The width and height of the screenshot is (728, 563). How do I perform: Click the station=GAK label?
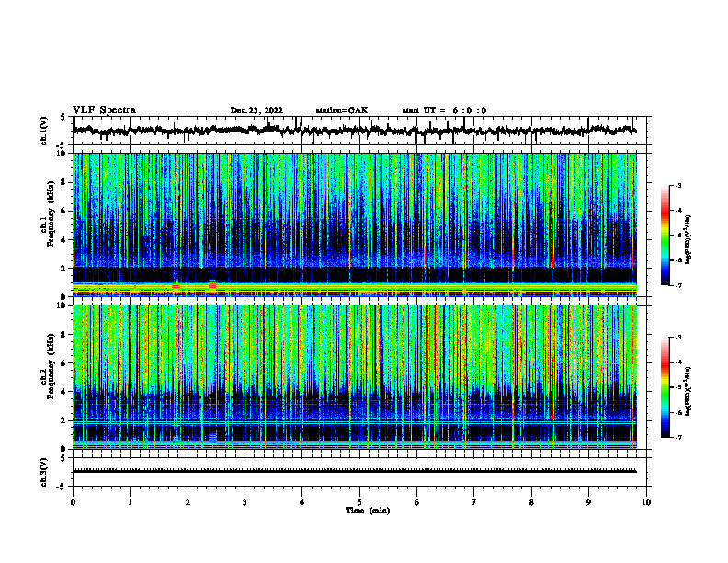[342, 110]
